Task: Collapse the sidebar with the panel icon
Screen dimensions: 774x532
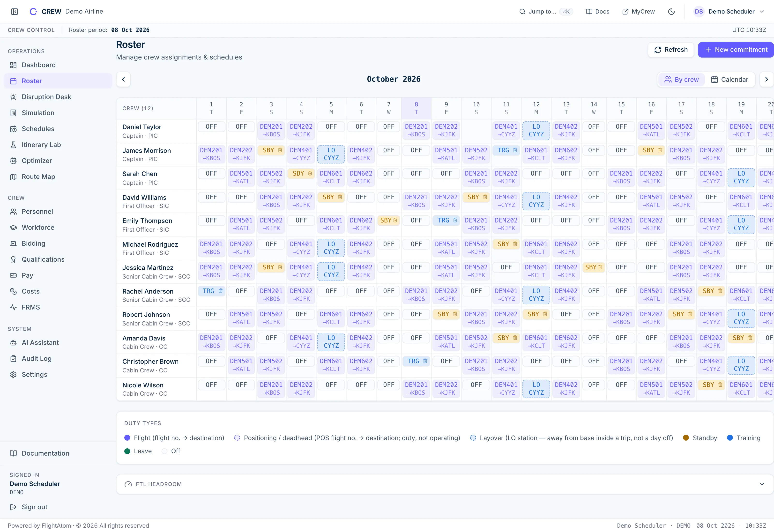Action: (14, 12)
